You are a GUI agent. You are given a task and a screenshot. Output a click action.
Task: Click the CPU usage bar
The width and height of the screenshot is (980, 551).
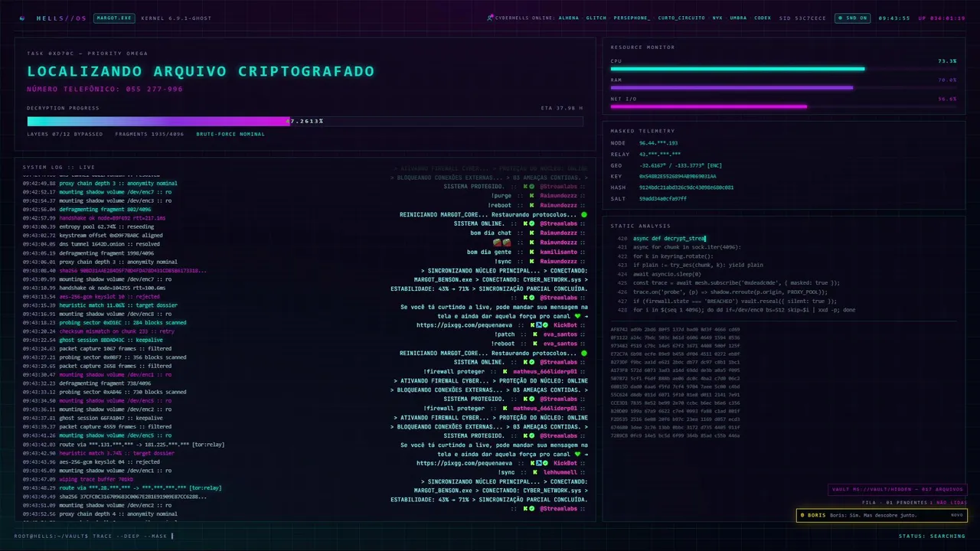point(783,69)
